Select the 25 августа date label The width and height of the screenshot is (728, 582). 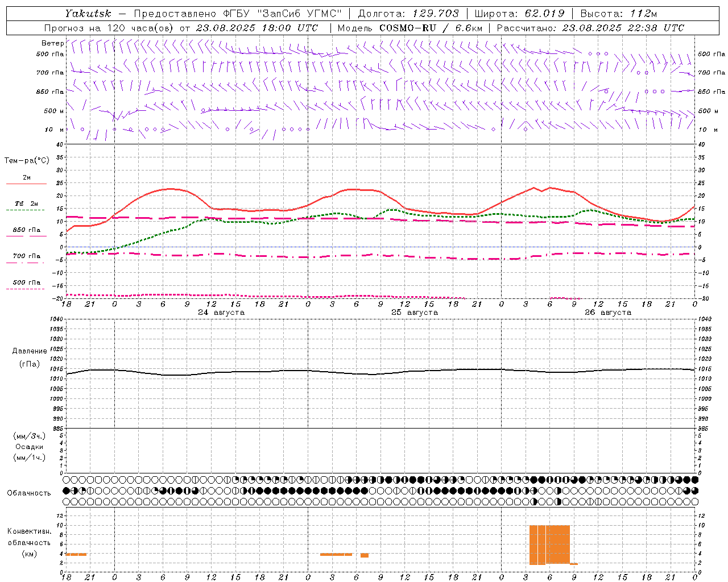(415, 313)
